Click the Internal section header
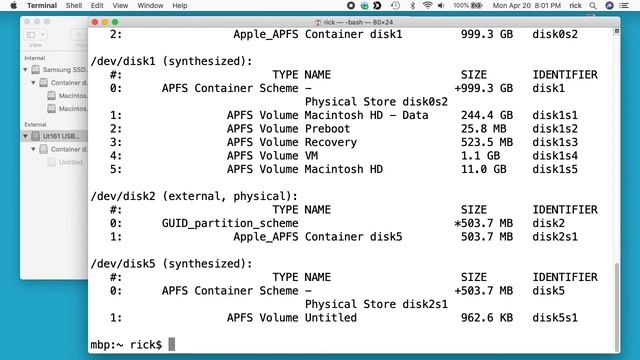Viewport: 640px width, 360px height. pyautogui.click(x=35, y=58)
